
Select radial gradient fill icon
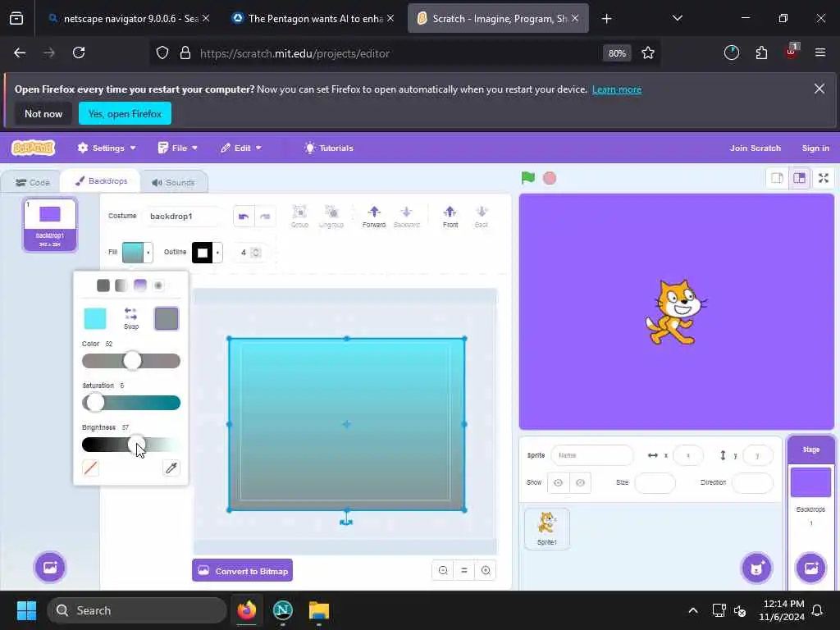pyautogui.click(x=158, y=285)
